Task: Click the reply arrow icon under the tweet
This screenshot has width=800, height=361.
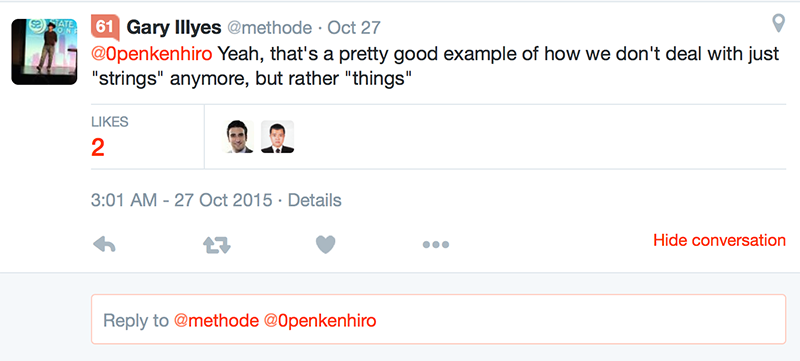Action: click(105, 245)
